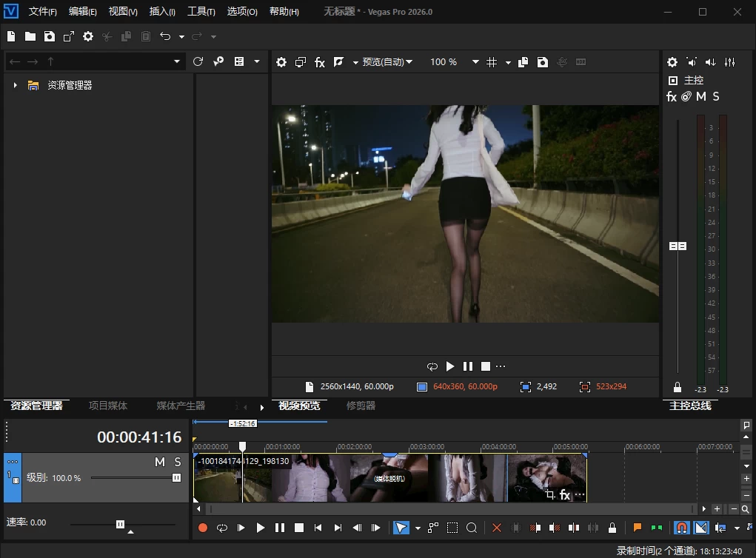The image size is (756, 558).
Task: Show more docked tabs arrow
Action: coord(262,408)
